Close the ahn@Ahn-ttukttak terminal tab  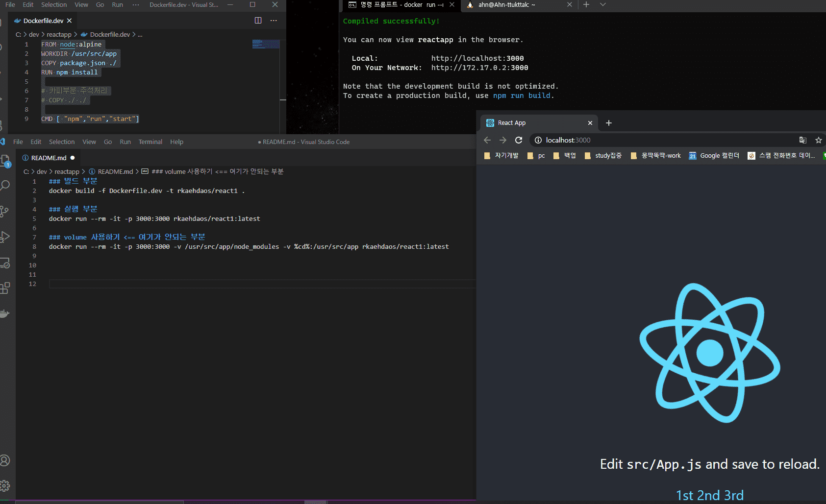[570, 4]
